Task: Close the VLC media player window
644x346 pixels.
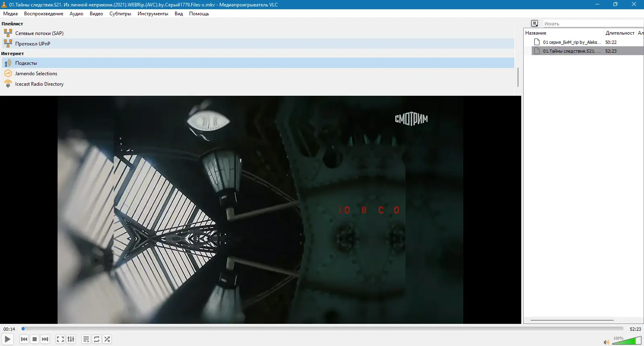Action: pyautogui.click(x=634, y=4)
